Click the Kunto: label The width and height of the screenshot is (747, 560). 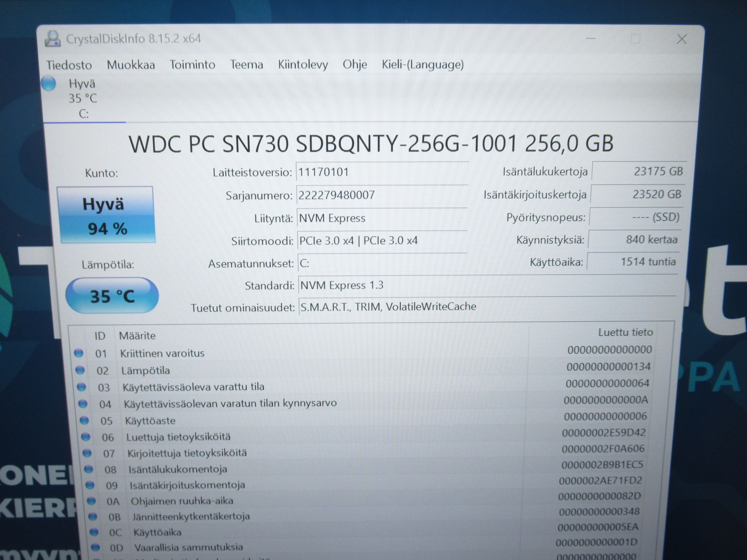pos(102,173)
